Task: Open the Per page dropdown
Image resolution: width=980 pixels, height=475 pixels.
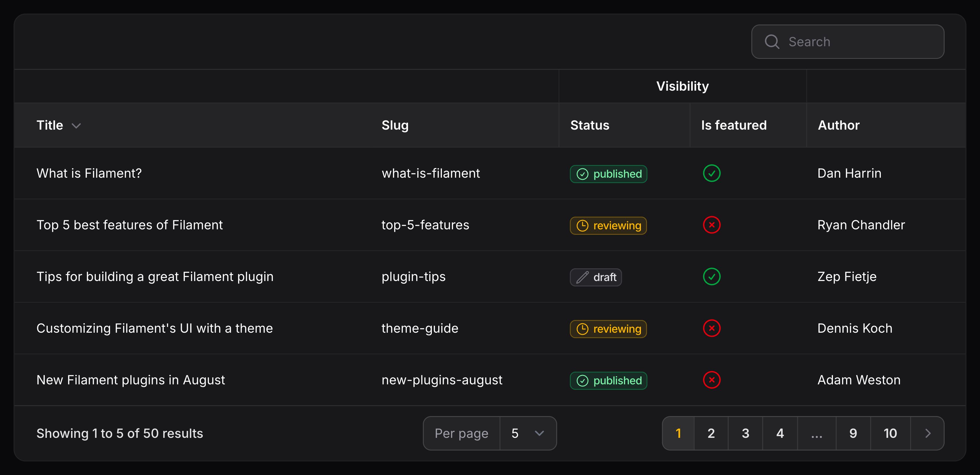Action: pos(528,434)
